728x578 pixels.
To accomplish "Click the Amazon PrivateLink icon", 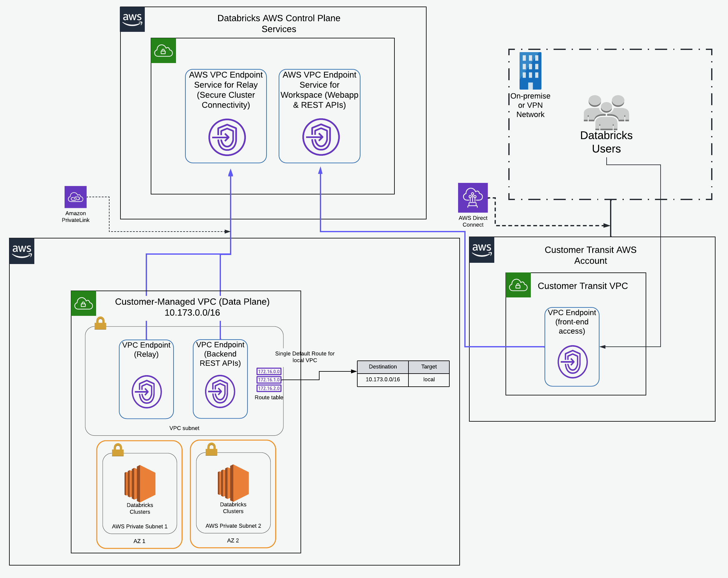I will click(x=76, y=197).
